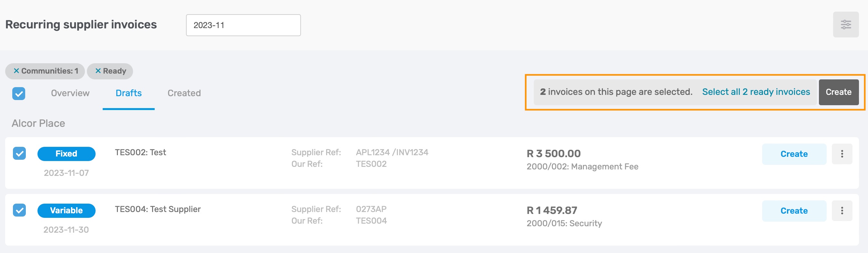Open the three-dot menu for TES002 invoice
Viewport: 868px width, 253px height.
tap(842, 154)
